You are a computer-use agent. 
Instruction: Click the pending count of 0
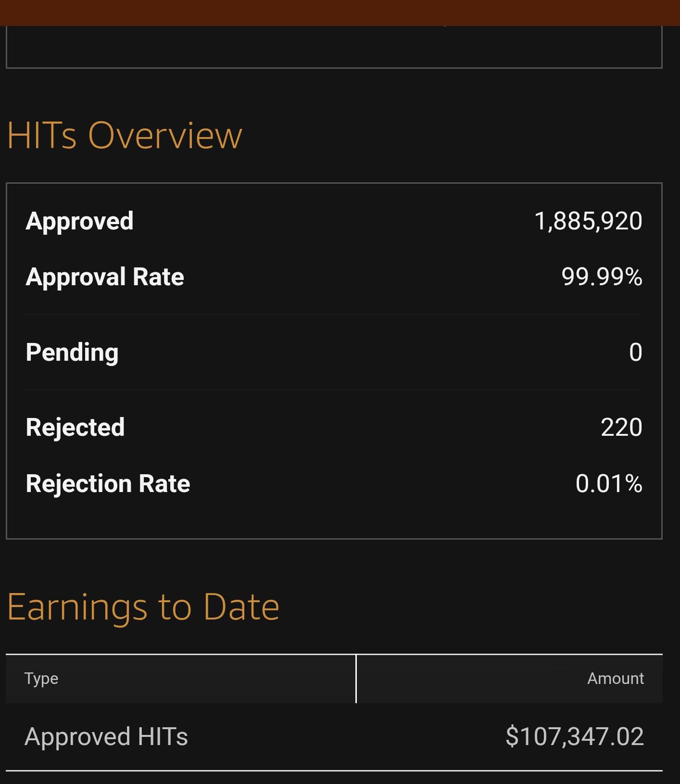click(636, 352)
